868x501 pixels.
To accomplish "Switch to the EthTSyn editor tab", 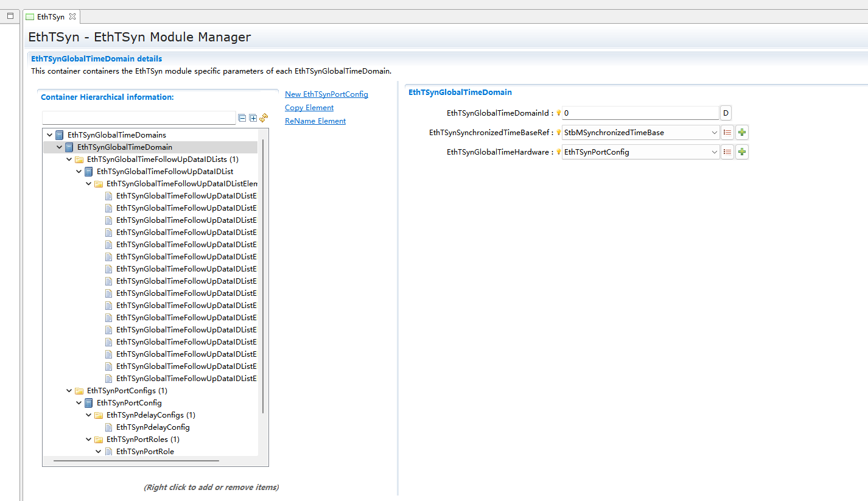I will click(x=51, y=16).
